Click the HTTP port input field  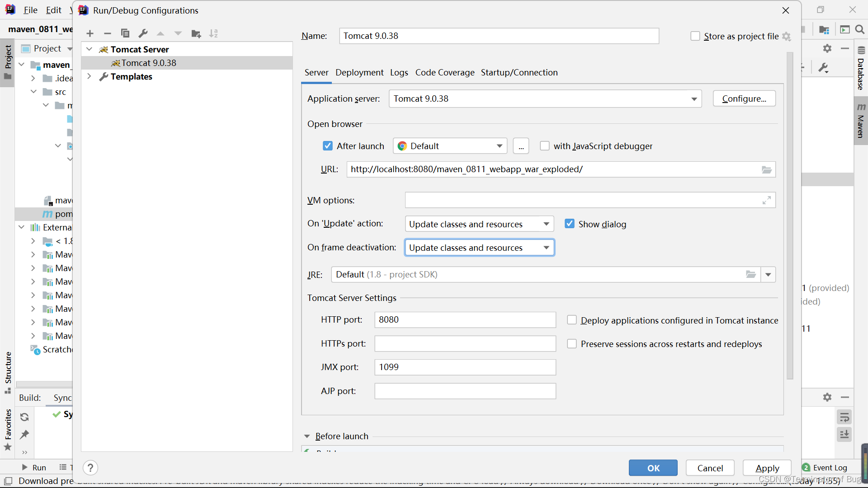click(465, 319)
